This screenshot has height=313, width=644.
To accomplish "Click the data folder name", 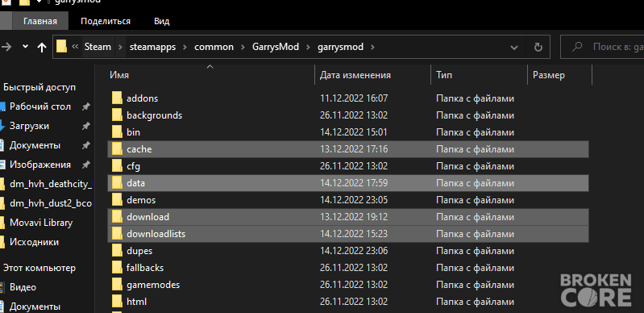I will pyautogui.click(x=136, y=183).
